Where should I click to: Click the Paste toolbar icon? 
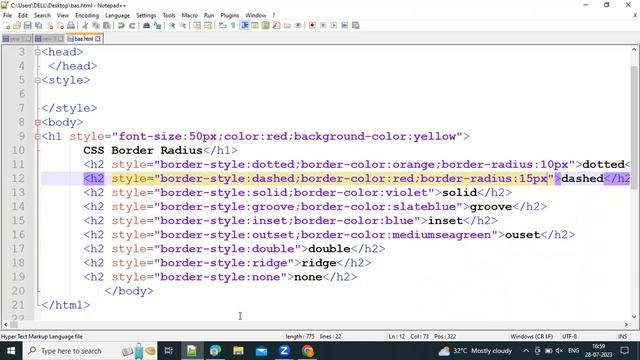click(x=107, y=25)
